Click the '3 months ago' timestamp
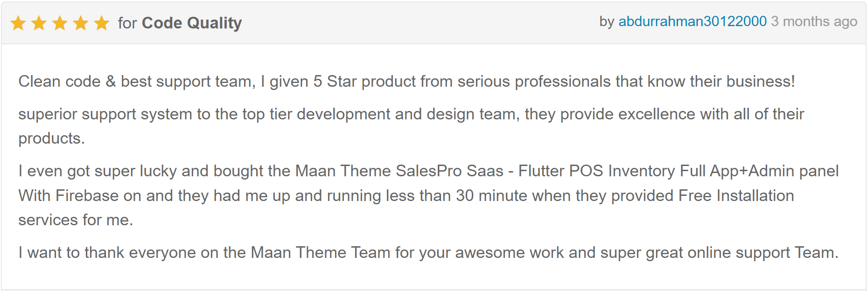 point(814,21)
